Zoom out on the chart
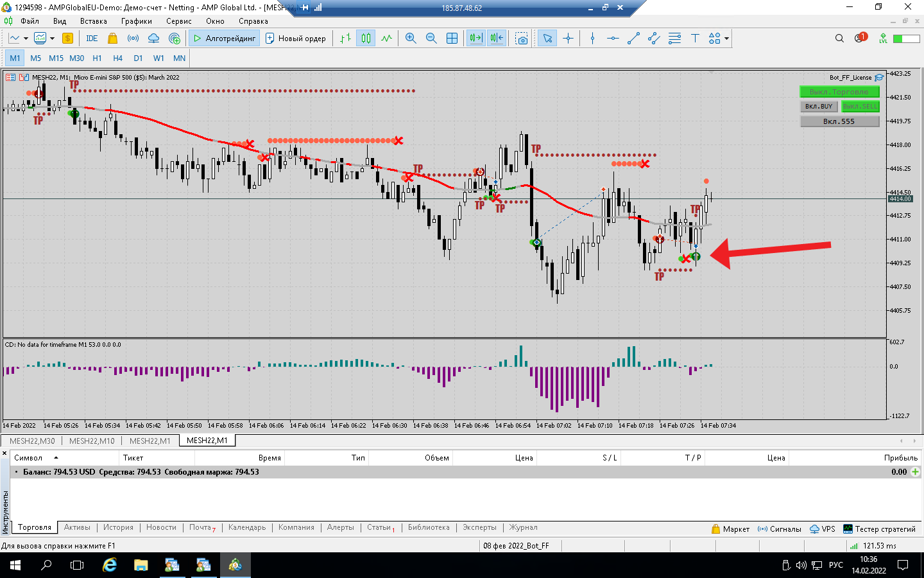 431,39
